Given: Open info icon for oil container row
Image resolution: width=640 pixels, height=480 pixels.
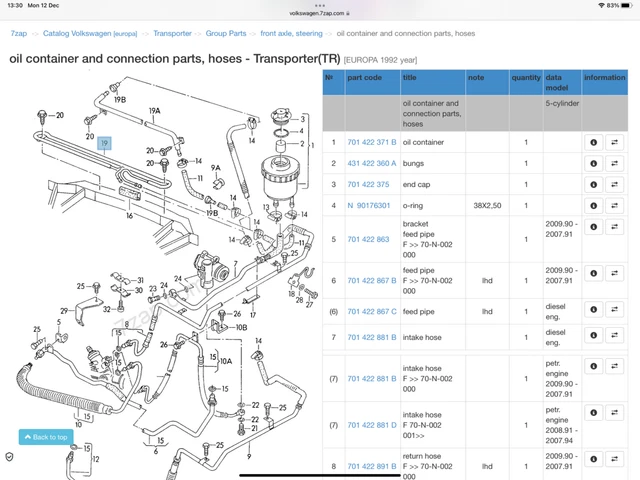Looking at the screenshot, I should 593,142.
